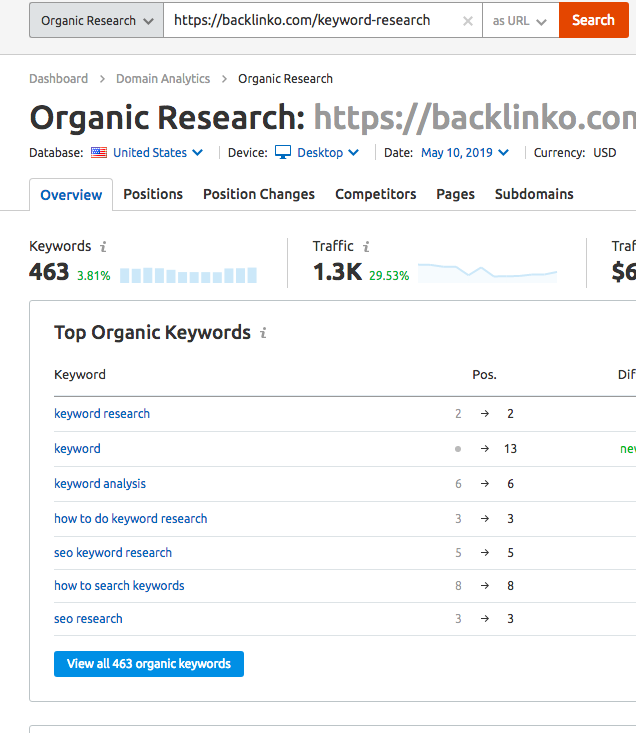Switch to the Positions tab

[x=153, y=194]
